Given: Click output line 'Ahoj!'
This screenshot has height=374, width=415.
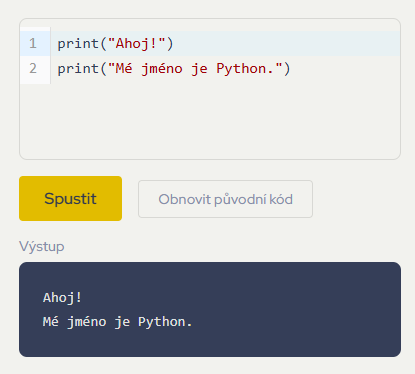Looking at the screenshot, I should tap(62, 298).
